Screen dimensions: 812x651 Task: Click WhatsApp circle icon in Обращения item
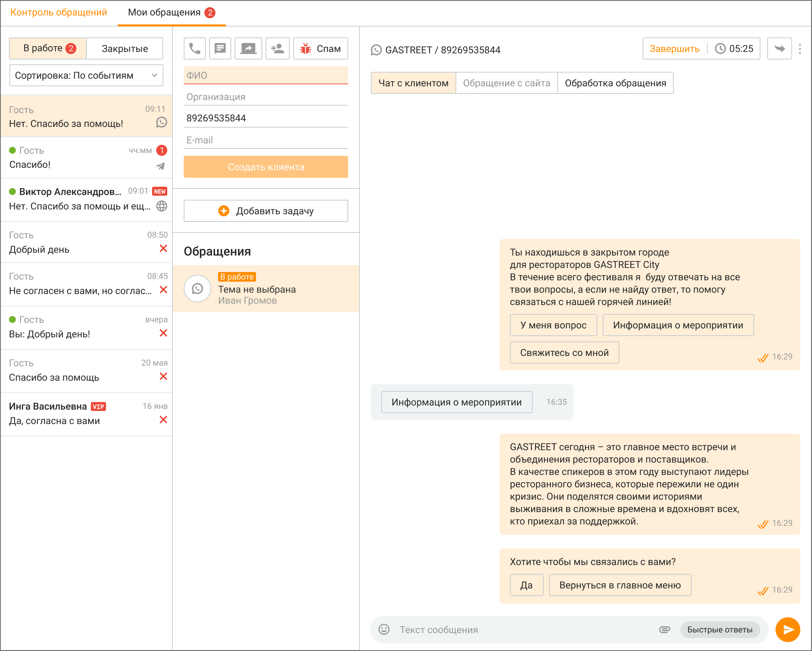point(197,289)
